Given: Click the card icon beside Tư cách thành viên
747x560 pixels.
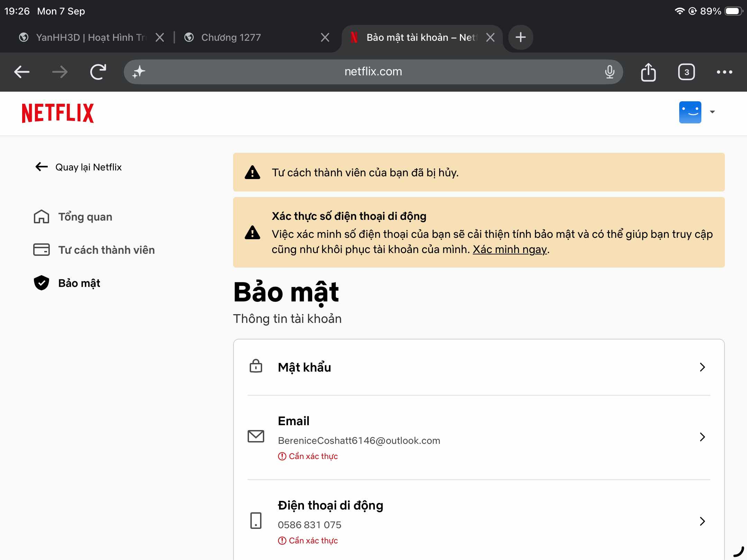Looking at the screenshot, I should tap(41, 250).
